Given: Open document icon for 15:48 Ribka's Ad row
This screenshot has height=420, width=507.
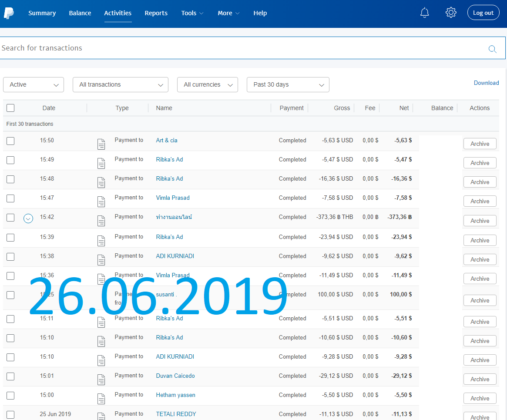Looking at the screenshot, I should [101, 182].
